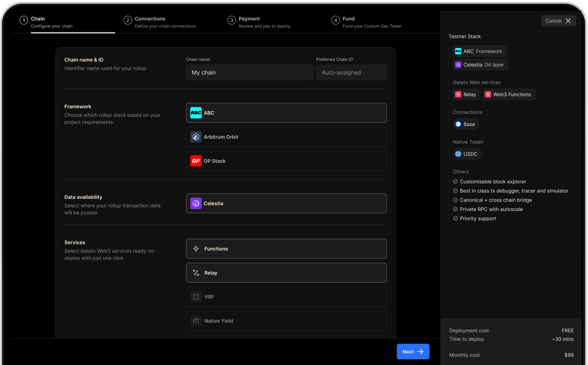Click the Chain name input field
This screenshot has height=365, width=588.
click(x=249, y=73)
